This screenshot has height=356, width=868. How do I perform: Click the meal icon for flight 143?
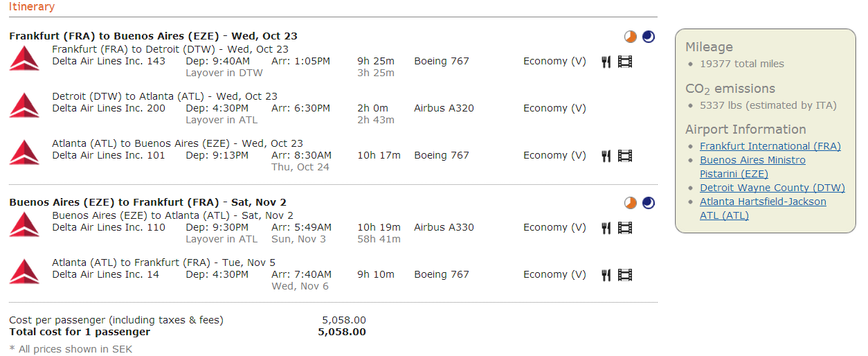(x=606, y=62)
